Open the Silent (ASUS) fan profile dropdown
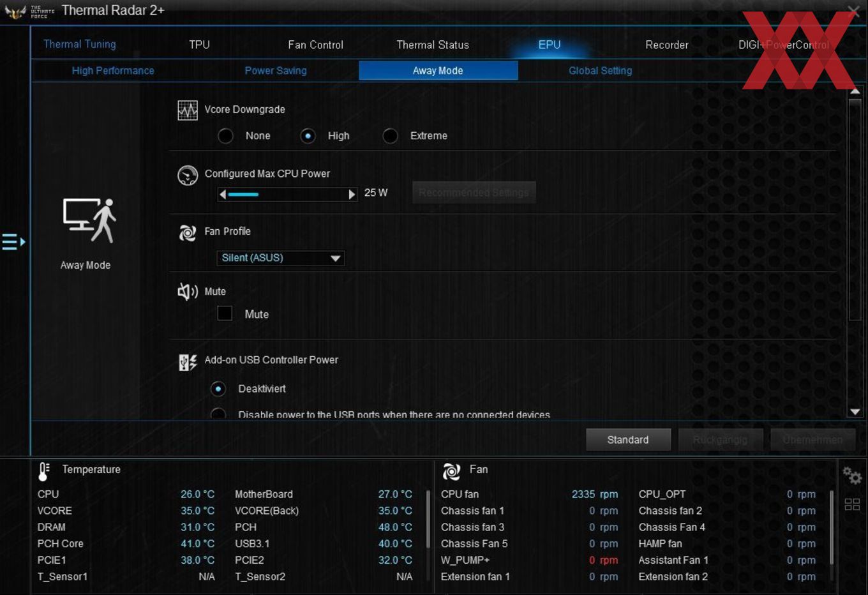868x595 pixels. coord(281,258)
